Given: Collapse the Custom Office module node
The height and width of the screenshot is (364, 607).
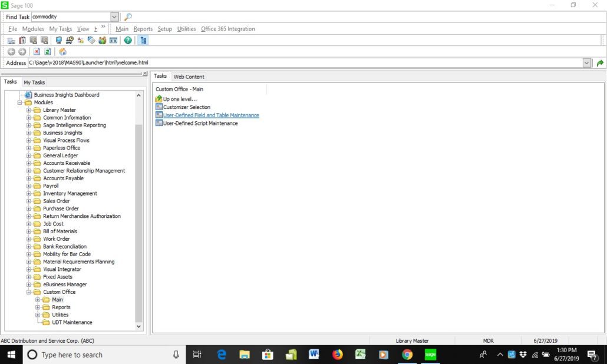Looking at the screenshot, I should click(29, 292).
